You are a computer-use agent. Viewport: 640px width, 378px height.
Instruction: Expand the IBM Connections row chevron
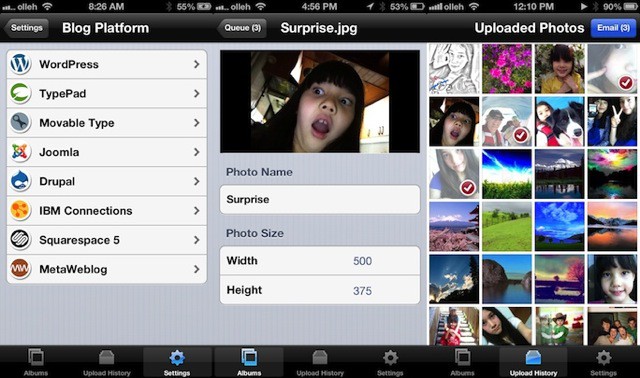coord(197,210)
